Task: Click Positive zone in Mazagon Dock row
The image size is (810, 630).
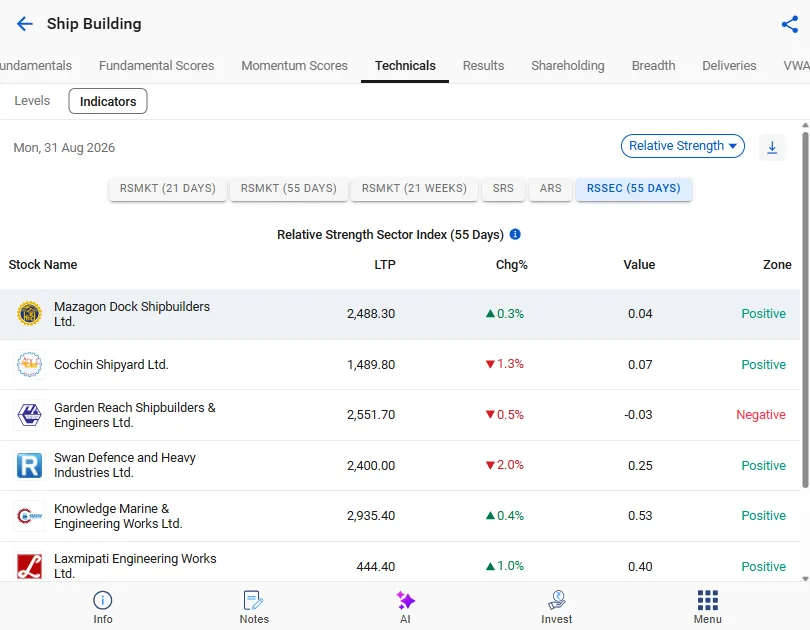Action: click(764, 313)
